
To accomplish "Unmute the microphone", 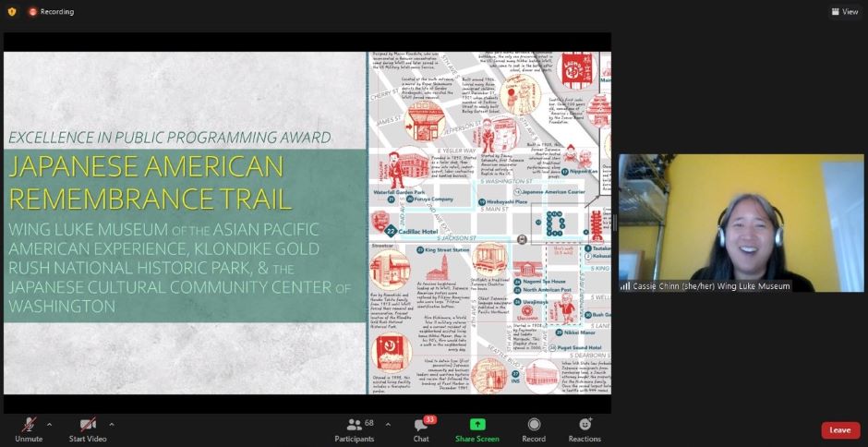I will (x=29, y=429).
